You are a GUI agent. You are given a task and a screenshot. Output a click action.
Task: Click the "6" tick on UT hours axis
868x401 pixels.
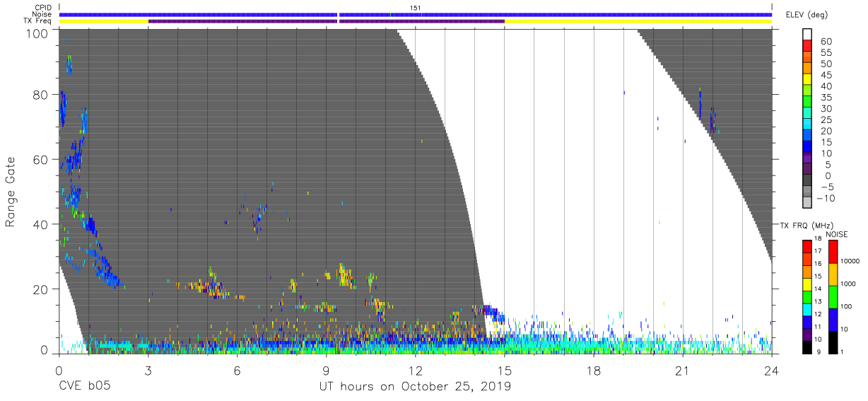[x=237, y=370]
